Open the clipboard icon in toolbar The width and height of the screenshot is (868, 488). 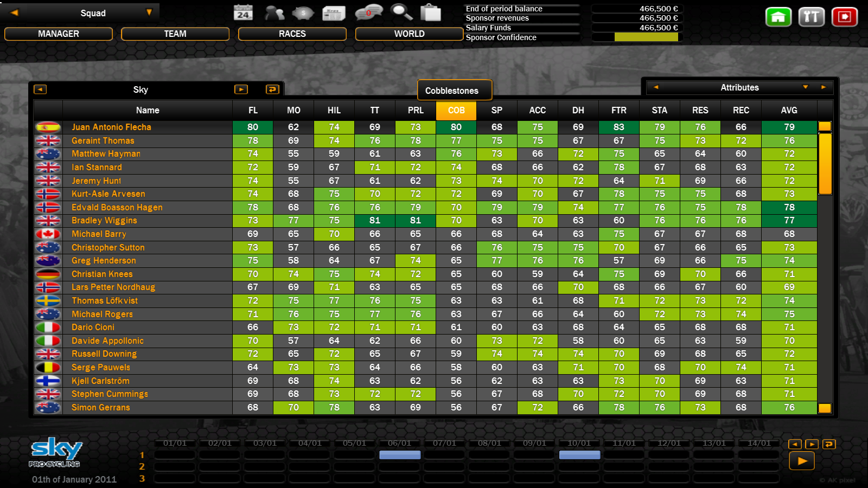coord(431,12)
